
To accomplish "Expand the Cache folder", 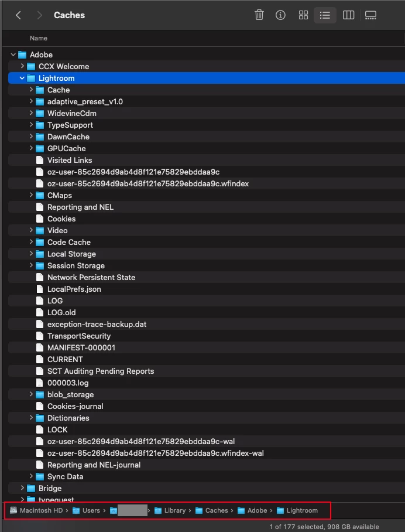I will (31, 89).
